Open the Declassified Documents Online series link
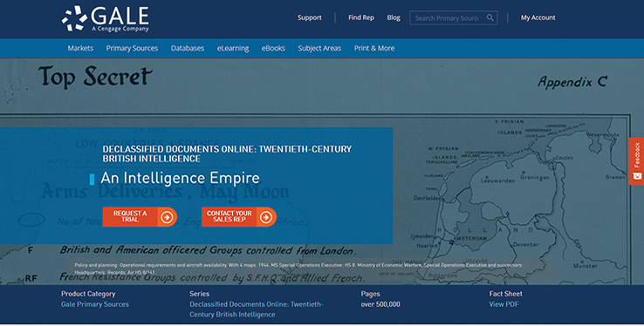The width and height of the screenshot is (644, 326). pyautogui.click(x=257, y=309)
